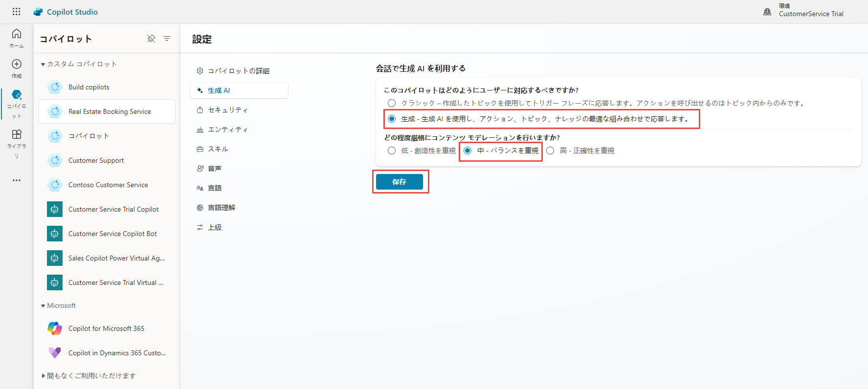Click the 設定 page title
868x389 pixels.
click(202, 39)
